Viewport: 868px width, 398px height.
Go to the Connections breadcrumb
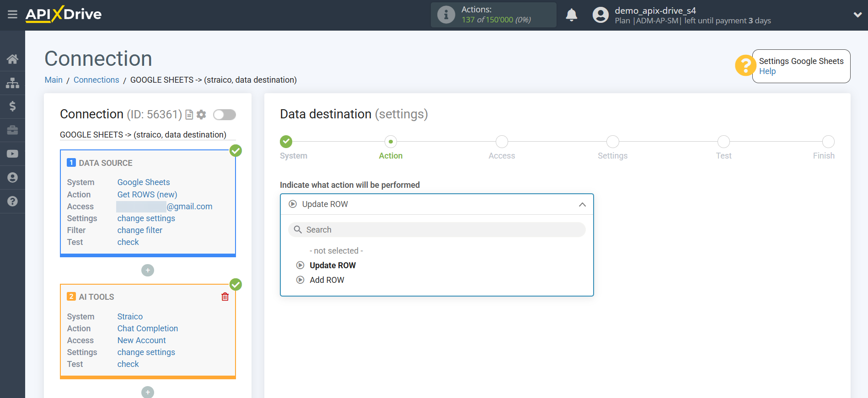[x=96, y=80]
